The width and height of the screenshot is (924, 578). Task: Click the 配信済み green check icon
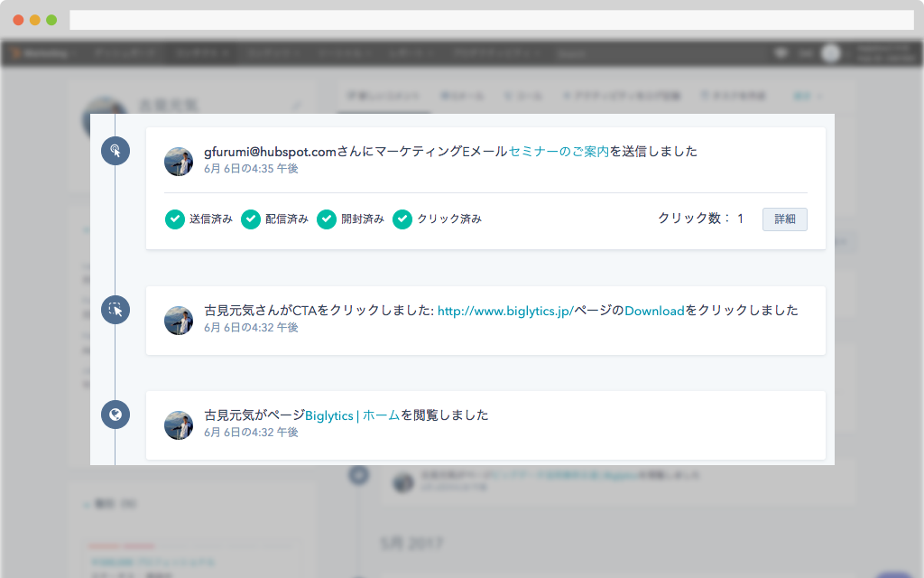251,219
